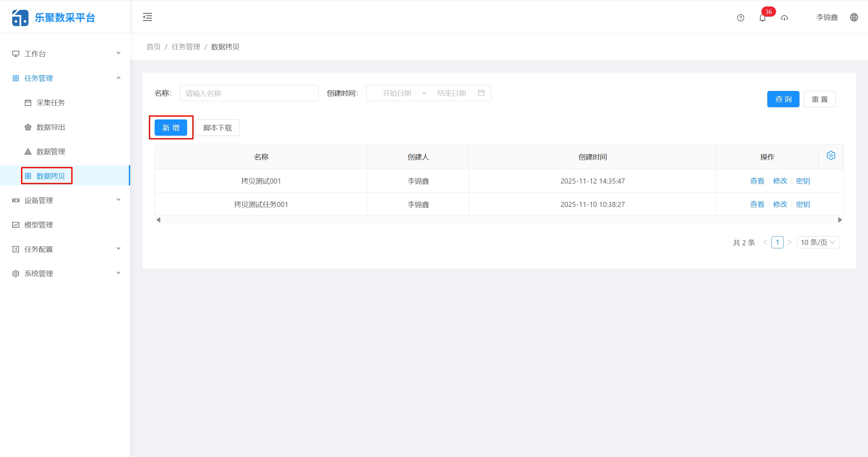Open the 10 条/页 page size dropdown
This screenshot has height=457, width=868.
point(818,242)
